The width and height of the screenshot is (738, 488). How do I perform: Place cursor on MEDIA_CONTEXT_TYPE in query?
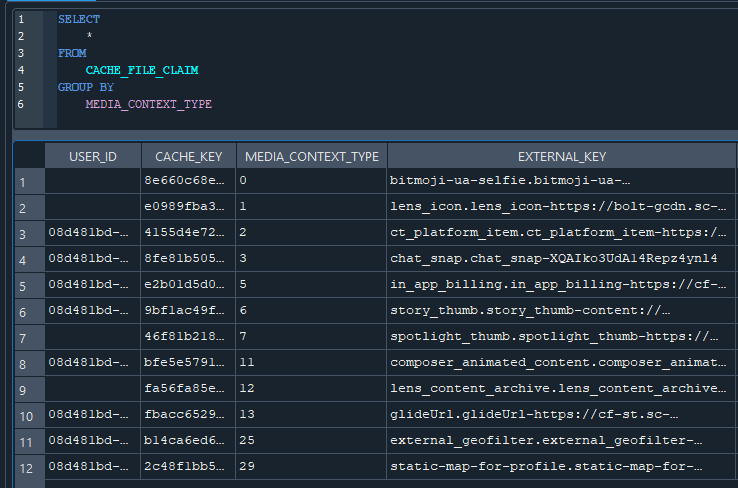coord(149,104)
